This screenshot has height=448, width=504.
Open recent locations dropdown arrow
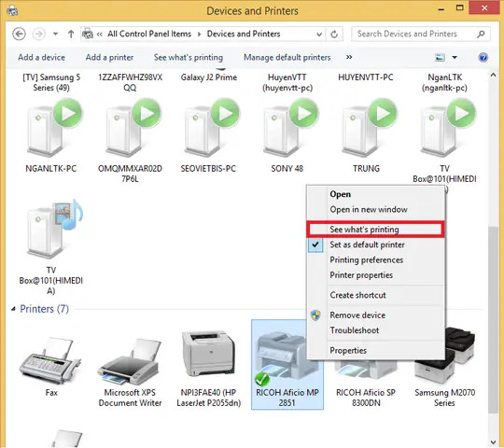[56, 34]
